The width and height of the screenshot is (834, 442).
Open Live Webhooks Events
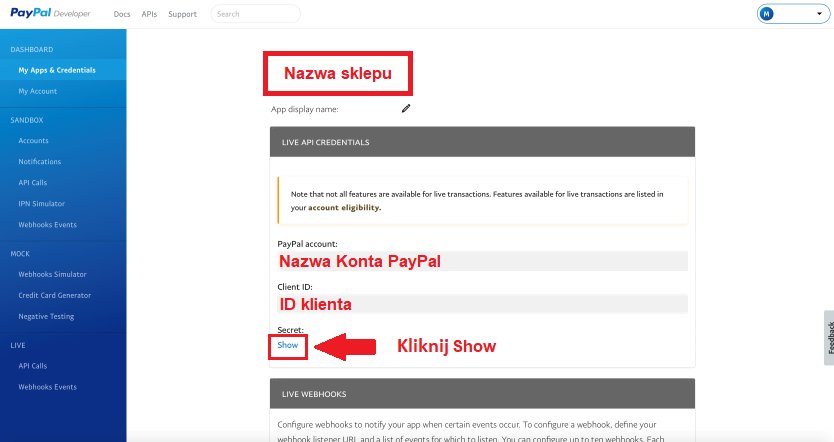pyautogui.click(x=47, y=387)
